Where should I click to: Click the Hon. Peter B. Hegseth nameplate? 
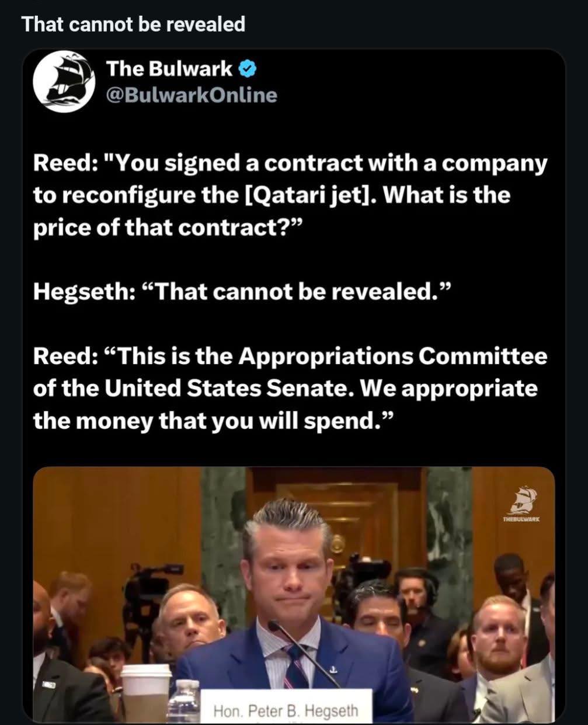[x=286, y=708]
